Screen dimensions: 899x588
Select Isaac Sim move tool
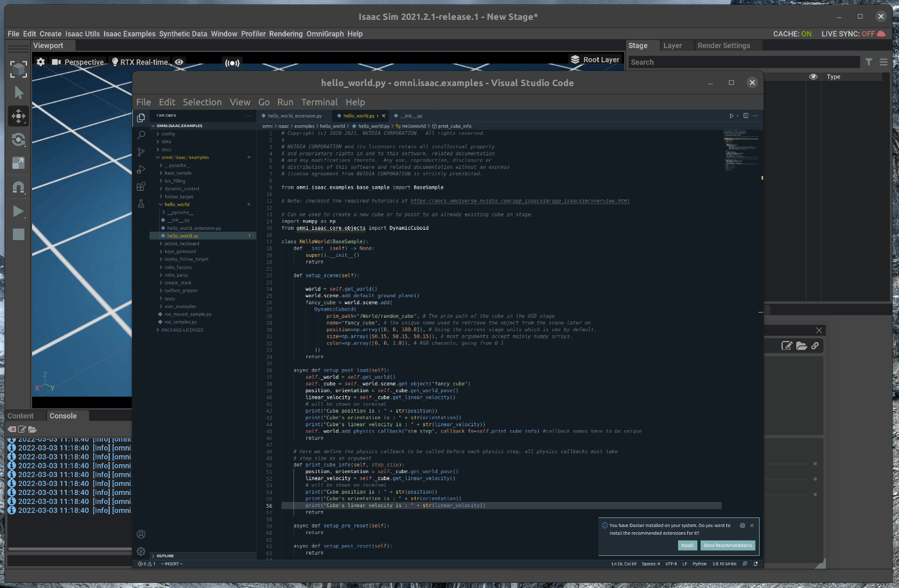[x=19, y=116]
